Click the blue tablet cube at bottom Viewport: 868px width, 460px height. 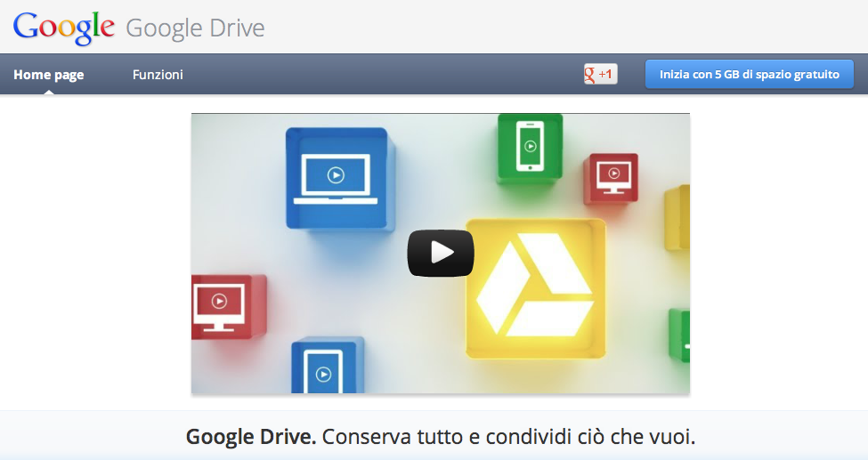click(x=328, y=366)
